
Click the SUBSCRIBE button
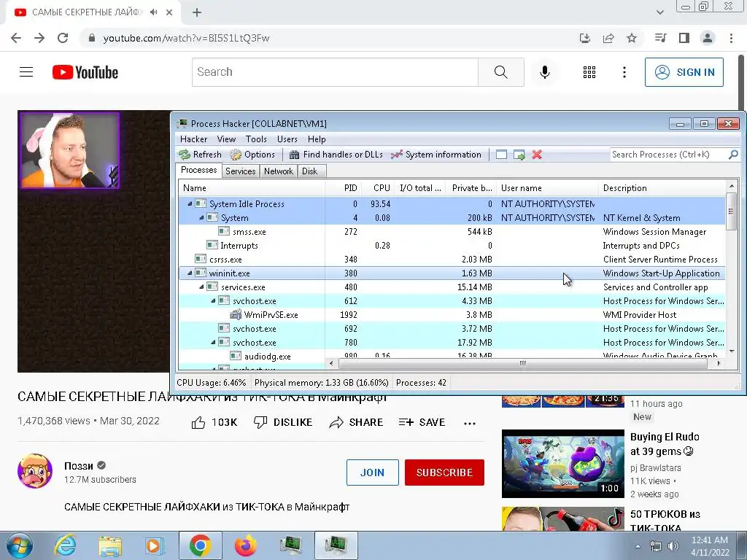click(x=444, y=472)
